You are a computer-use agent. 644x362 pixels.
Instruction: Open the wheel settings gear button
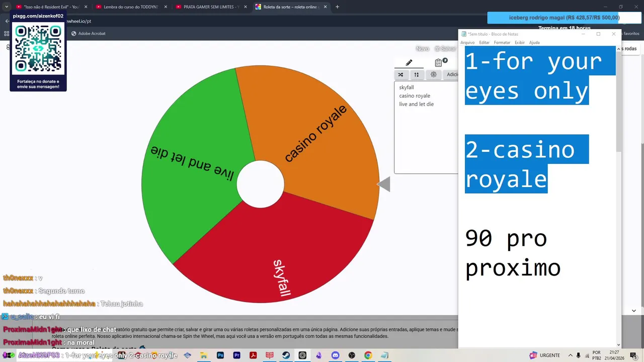[x=433, y=74]
